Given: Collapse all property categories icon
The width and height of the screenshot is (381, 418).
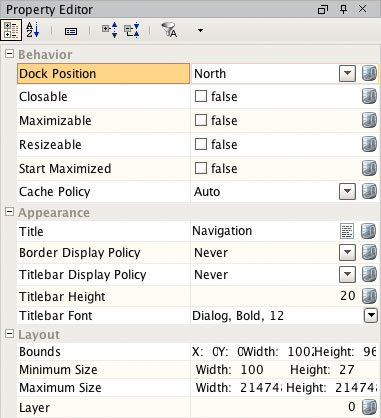Looking at the screenshot, I should pos(131,30).
